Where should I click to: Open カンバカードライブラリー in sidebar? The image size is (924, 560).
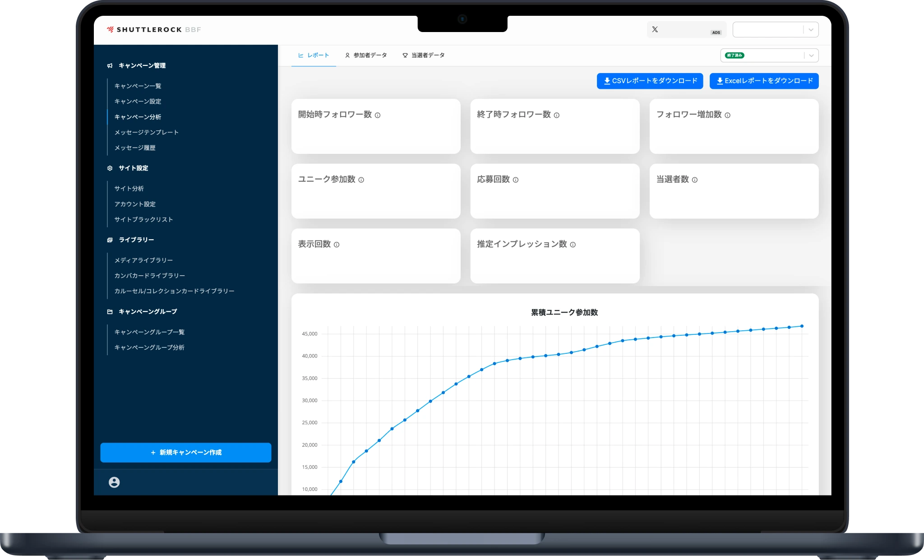(x=150, y=276)
